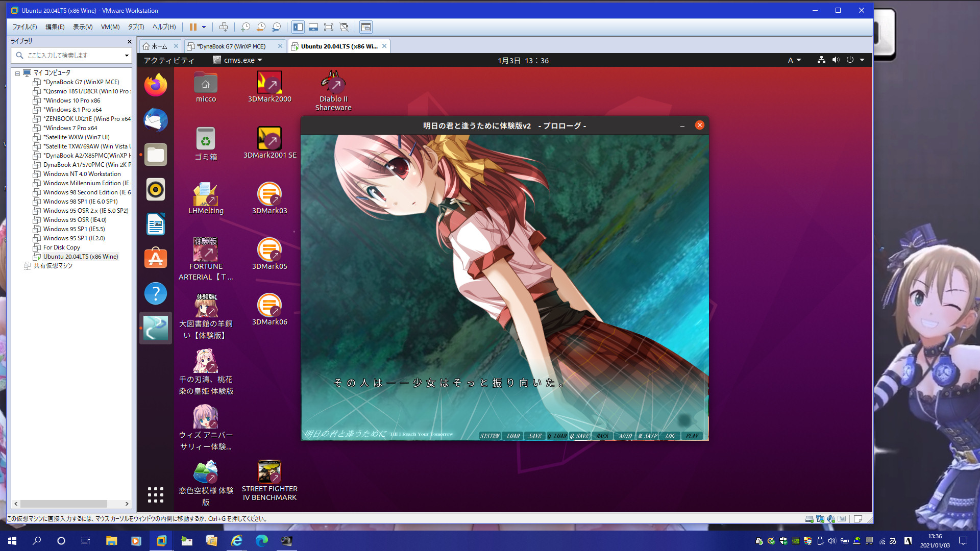
Task: Toggle AUTO mode in the game bar
Action: click(625, 436)
